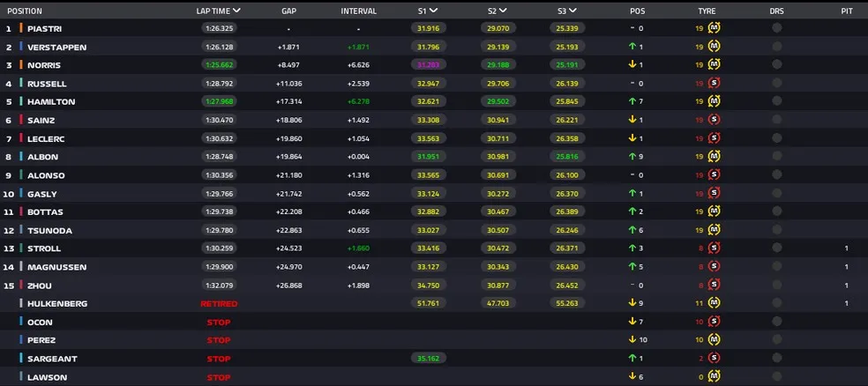Click Perez's medium tyre icon
The height and width of the screenshot is (386, 868).
pyautogui.click(x=715, y=340)
